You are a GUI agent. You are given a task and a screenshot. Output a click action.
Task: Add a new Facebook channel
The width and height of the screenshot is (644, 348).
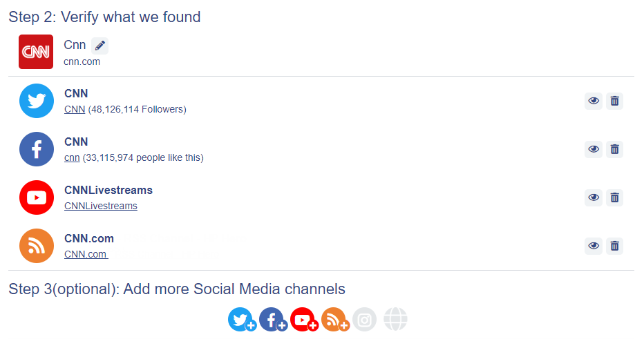point(273,319)
